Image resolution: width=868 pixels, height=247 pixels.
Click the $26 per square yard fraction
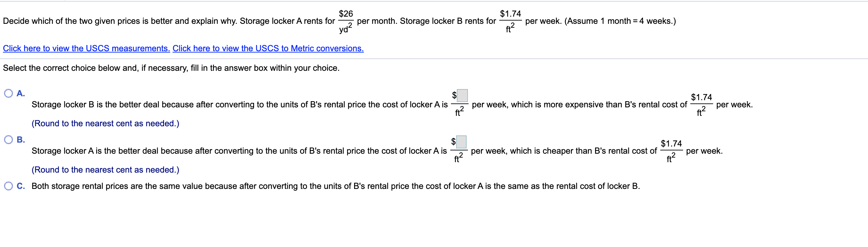pos(346,21)
